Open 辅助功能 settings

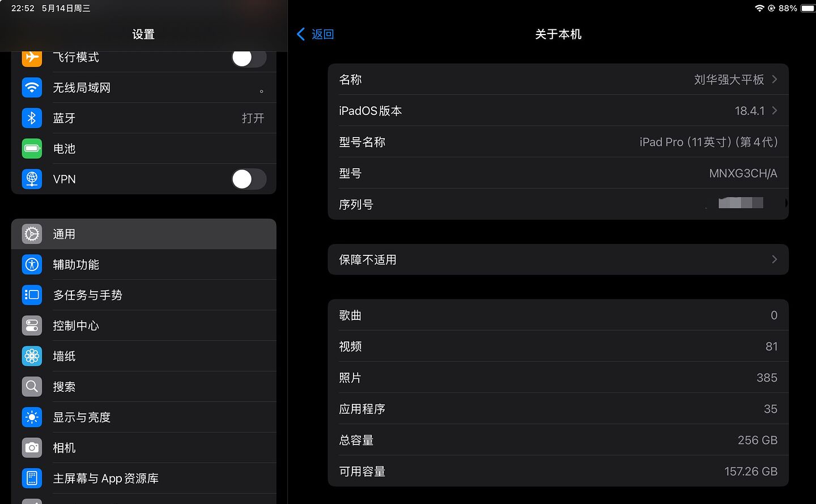tap(144, 264)
